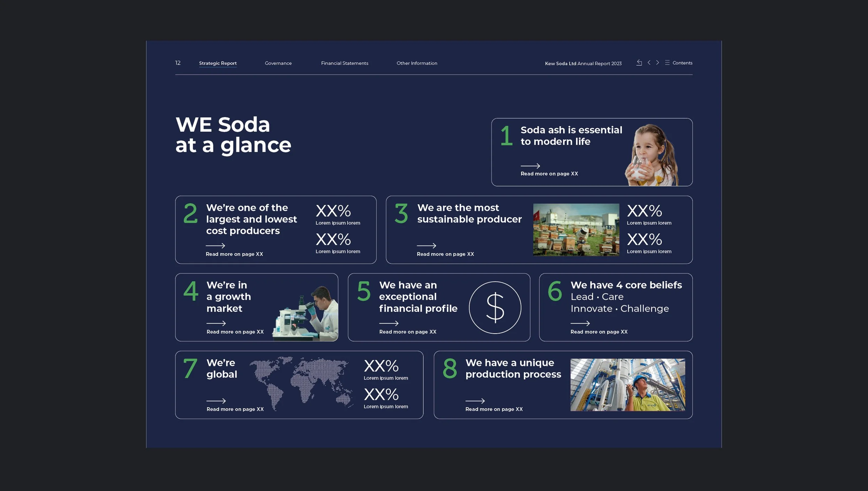Click the Contents hamburger list icon
The width and height of the screenshot is (868, 491).
667,63
